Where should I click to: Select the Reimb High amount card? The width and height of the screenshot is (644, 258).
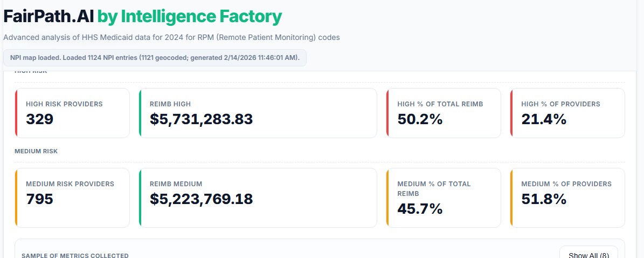[x=258, y=113]
